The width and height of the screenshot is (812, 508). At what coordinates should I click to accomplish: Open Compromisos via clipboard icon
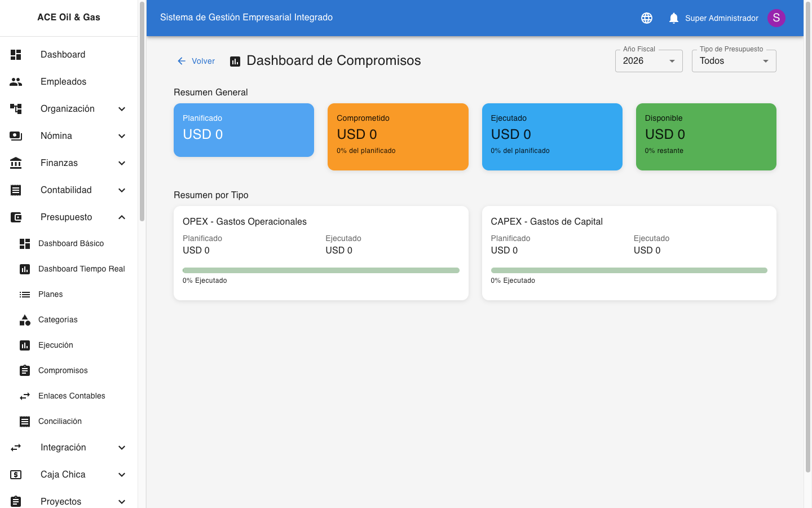click(24, 370)
